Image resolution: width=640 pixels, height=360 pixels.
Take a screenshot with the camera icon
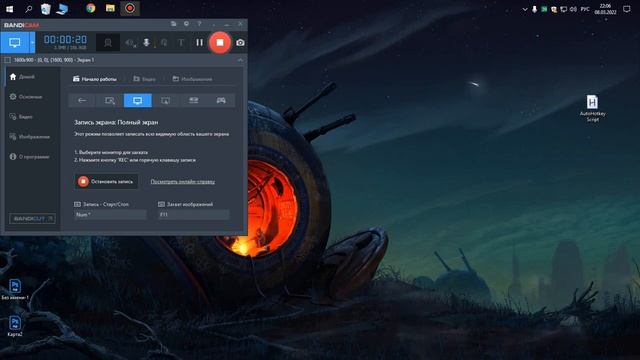pos(240,42)
